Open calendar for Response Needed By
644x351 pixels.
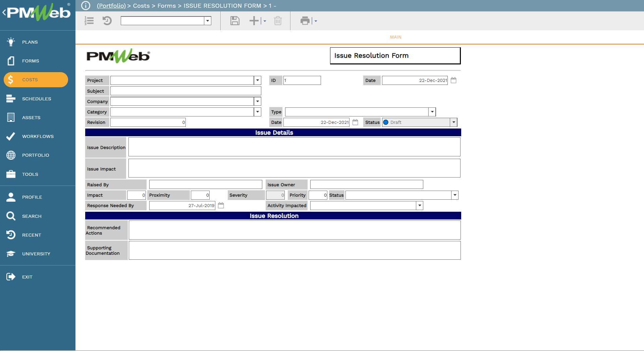coord(221,205)
